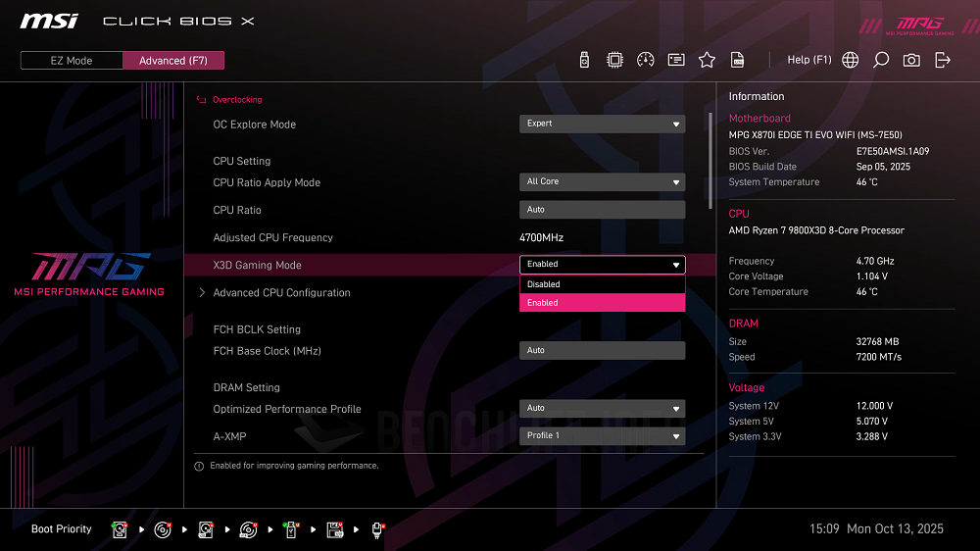Open search with the magnifying glass icon
This screenshot has height=551, width=980.
click(x=881, y=60)
